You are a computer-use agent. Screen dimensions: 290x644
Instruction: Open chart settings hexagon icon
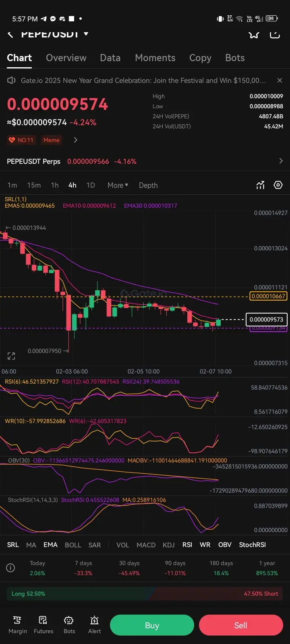tap(278, 185)
